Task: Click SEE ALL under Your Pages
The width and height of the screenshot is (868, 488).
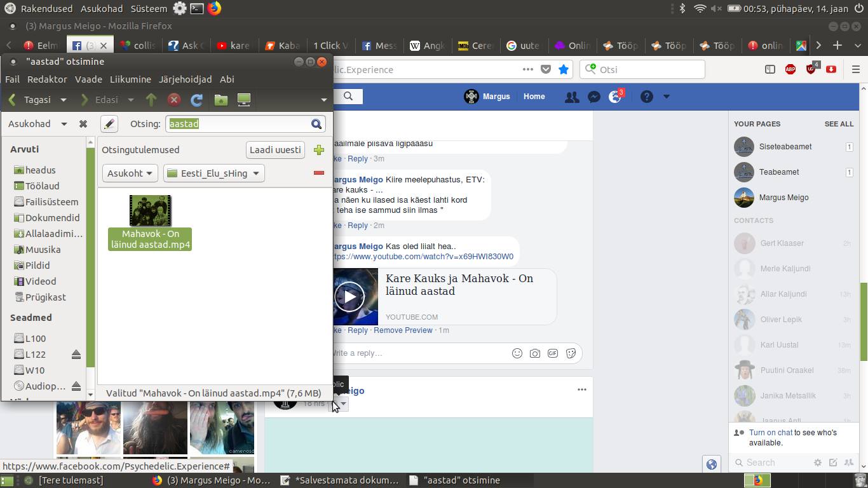Action: pos(839,124)
